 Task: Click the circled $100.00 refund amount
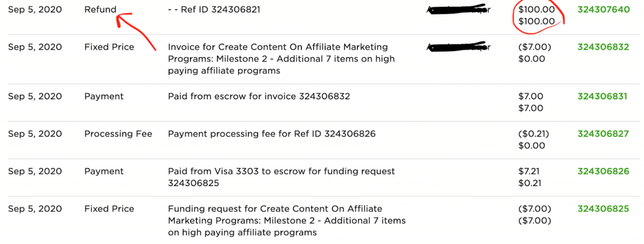[x=536, y=9]
